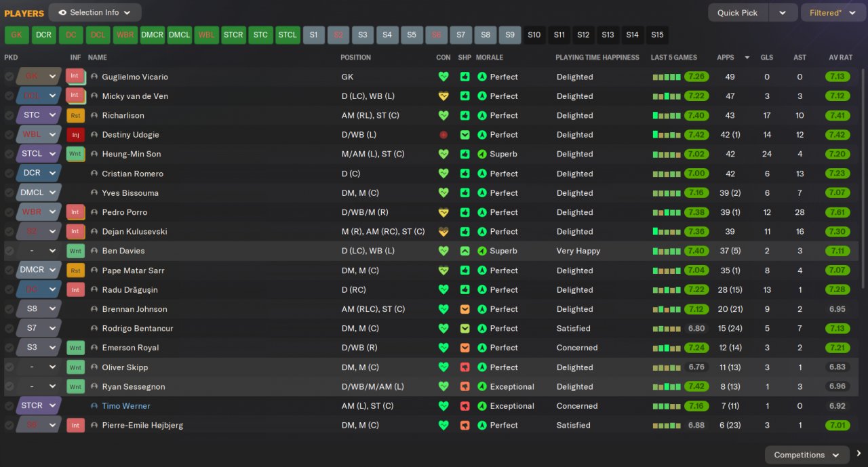Image resolution: width=868 pixels, height=467 pixels.
Task: Click the condition heart icon for Micky van de Ven
Action: pos(443,96)
